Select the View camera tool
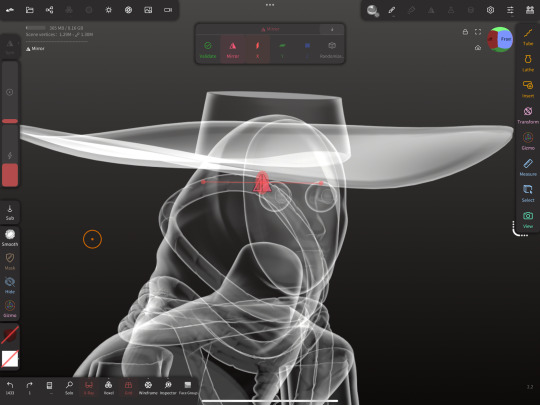Viewport: 540px width, 405px height. [x=528, y=220]
